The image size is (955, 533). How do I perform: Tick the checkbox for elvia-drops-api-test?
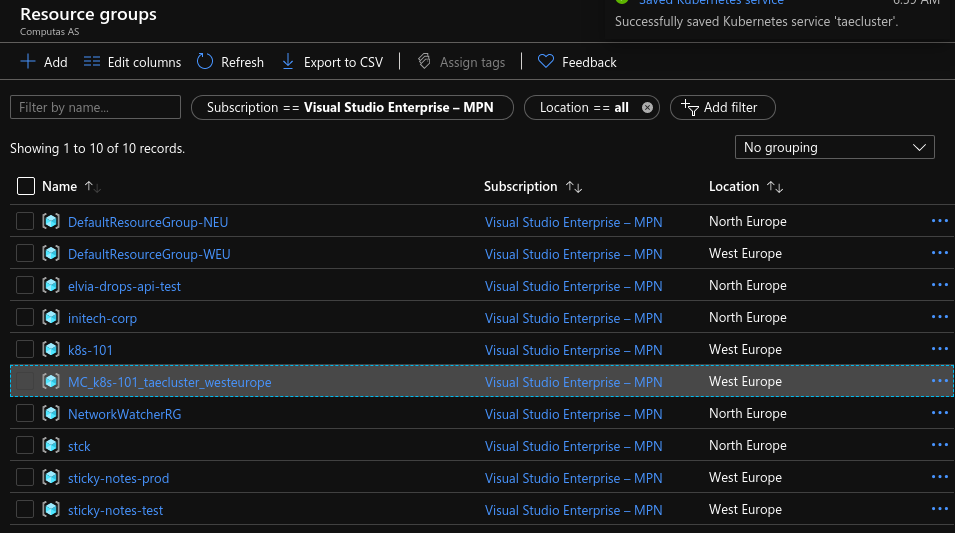[25, 286]
